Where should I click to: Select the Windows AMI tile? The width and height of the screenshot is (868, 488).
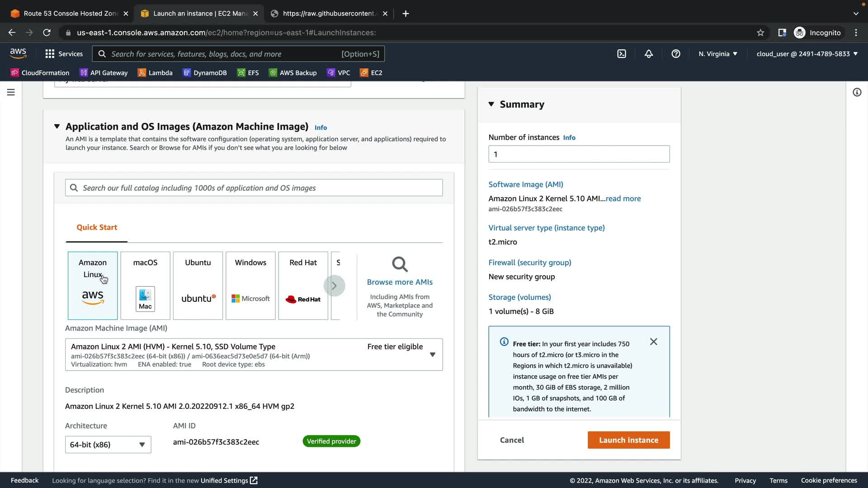(250, 286)
